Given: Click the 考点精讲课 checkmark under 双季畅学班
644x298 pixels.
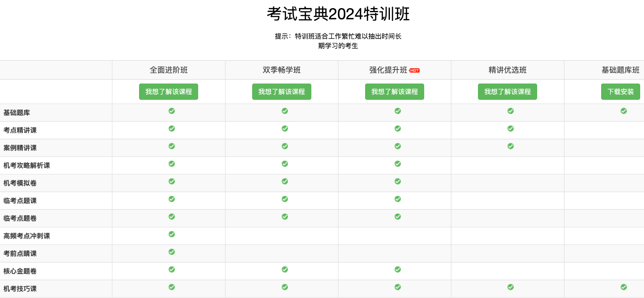Looking at the screenshot, I should pyautogui.click(x=285, y=128).
